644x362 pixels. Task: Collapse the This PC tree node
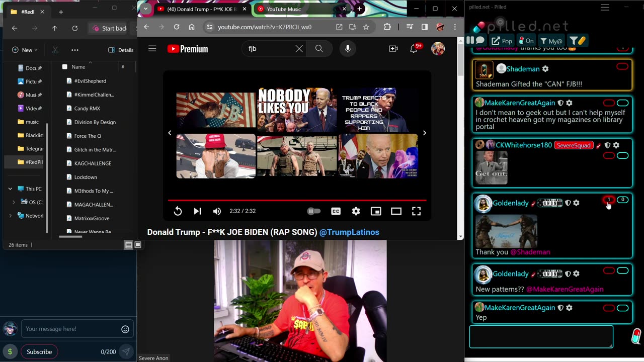10,189
